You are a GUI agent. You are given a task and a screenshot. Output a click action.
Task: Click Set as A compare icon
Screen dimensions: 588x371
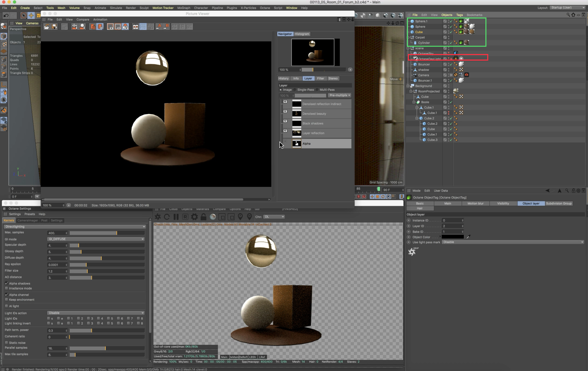159,27
